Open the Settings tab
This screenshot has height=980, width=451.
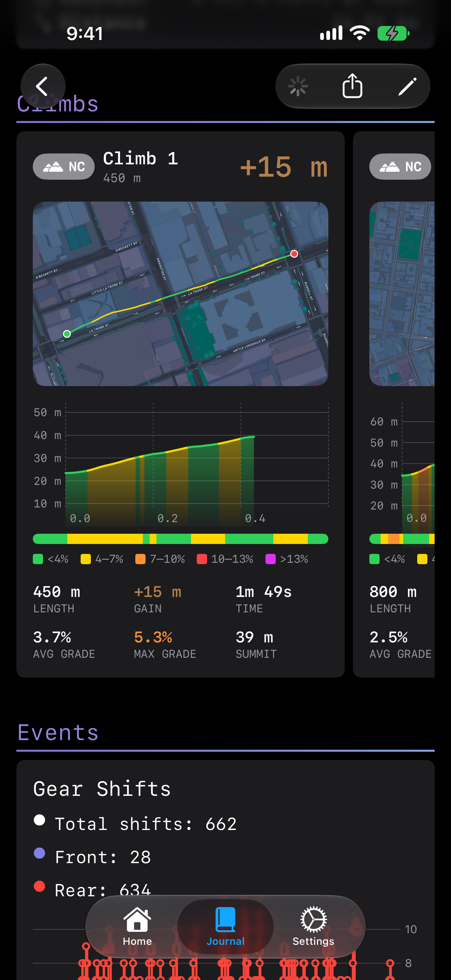313,926
